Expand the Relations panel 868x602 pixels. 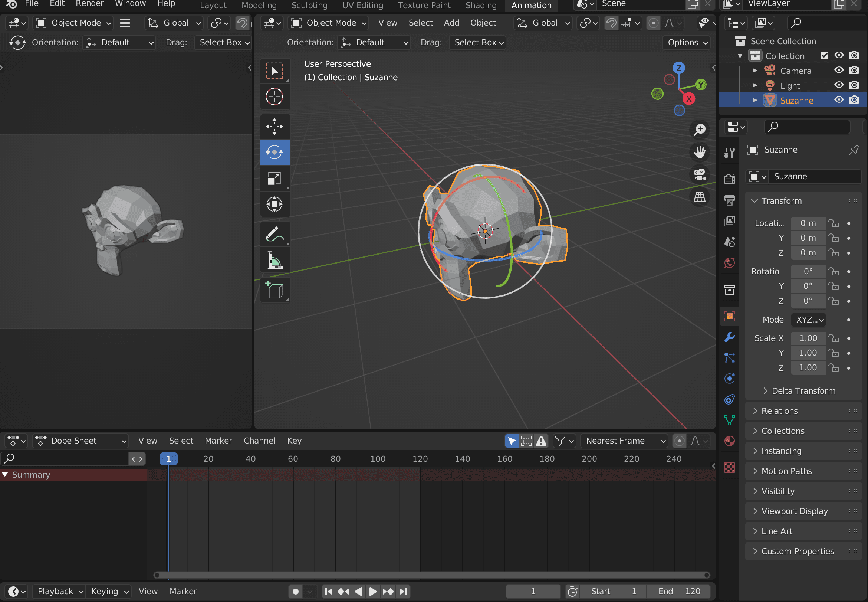[x=803, y=411]
